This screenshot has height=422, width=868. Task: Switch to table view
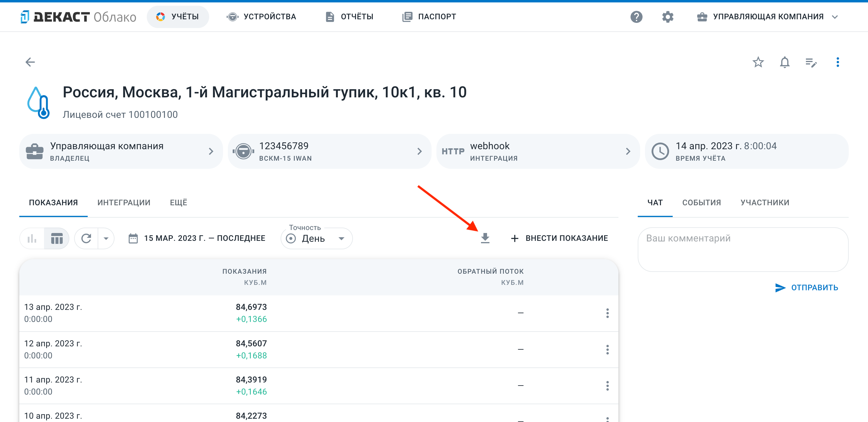coord(57,238)
